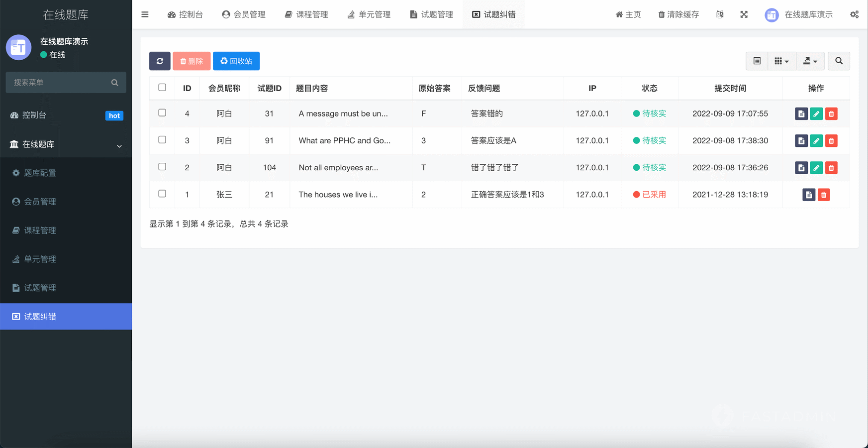
Task: Click green edit pencil for record ID 3
Action: pyautogui.click(x=816, y=141)
